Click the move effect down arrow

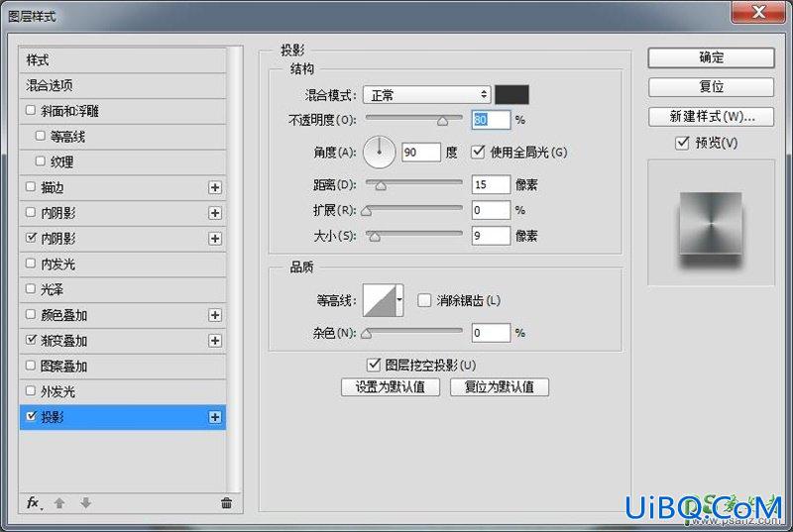click(x=86, y=503)
